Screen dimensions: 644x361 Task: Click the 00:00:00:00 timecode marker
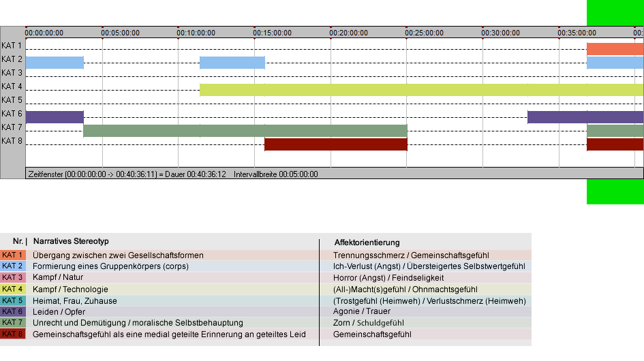(44, 33)
